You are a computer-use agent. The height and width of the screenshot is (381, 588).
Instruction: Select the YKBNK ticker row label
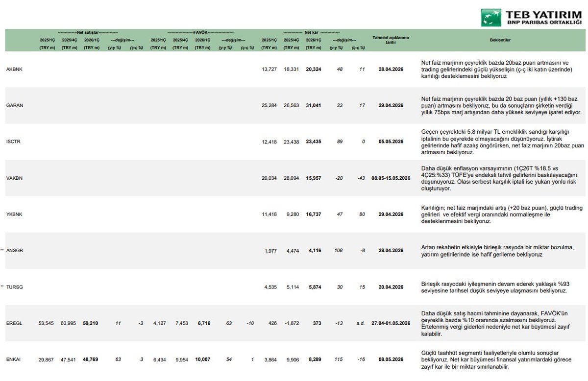coord(14,214)
